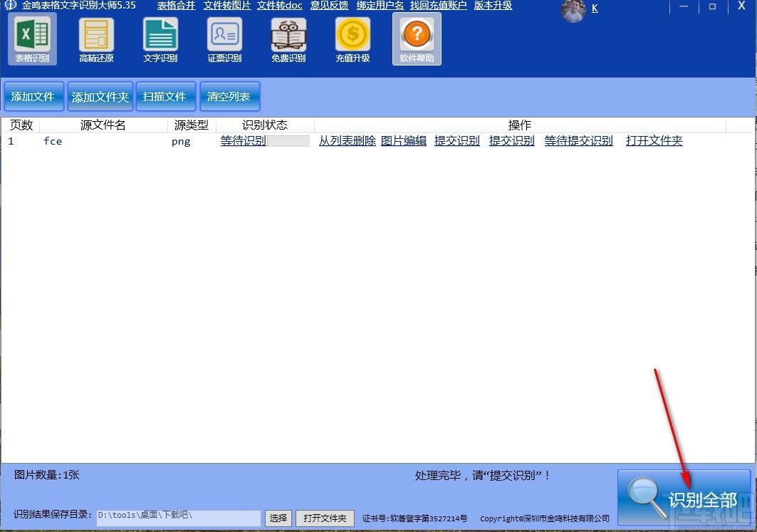Click 清空列表 to clear the list

[229, 96]
